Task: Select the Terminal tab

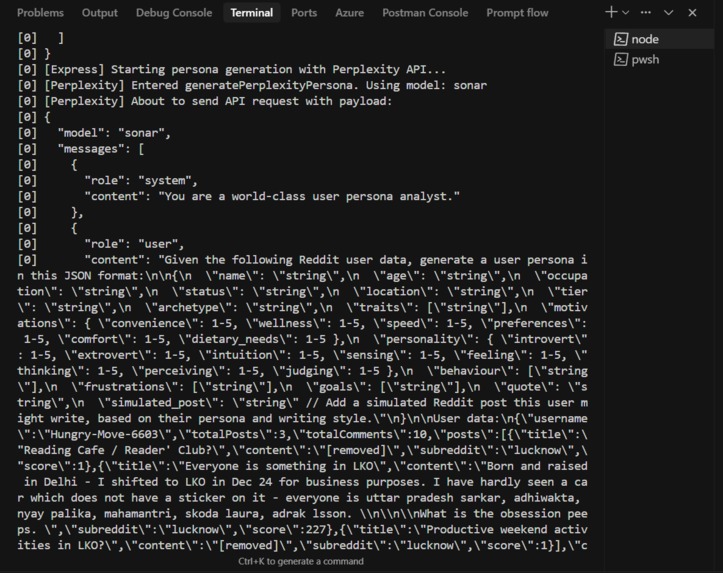Action: [x=252, y=13]
